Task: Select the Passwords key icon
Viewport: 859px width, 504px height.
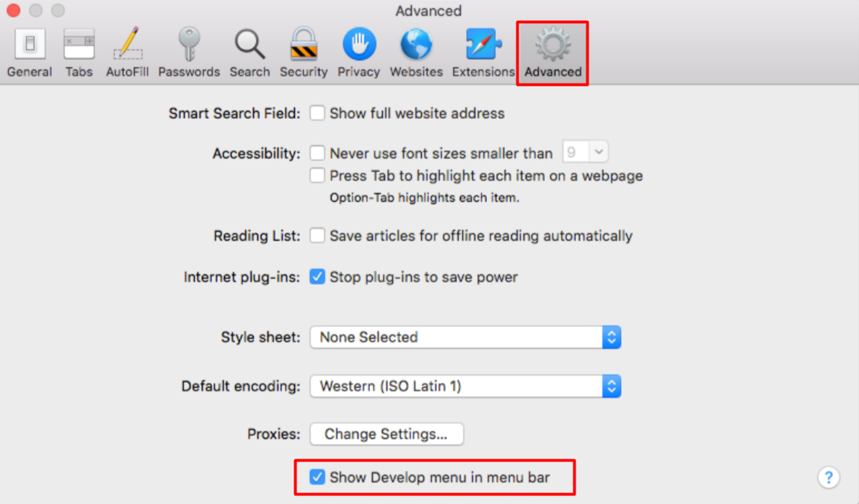Action: point(189,53)
